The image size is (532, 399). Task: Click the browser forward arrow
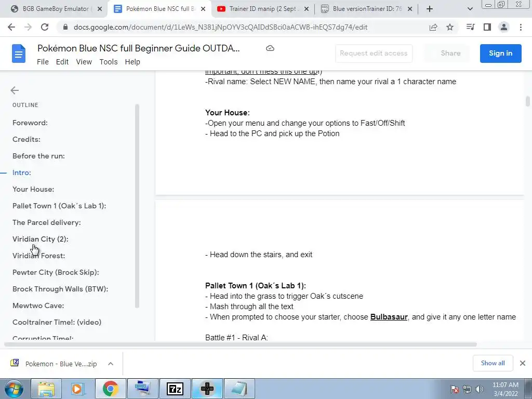coord(28,27)
